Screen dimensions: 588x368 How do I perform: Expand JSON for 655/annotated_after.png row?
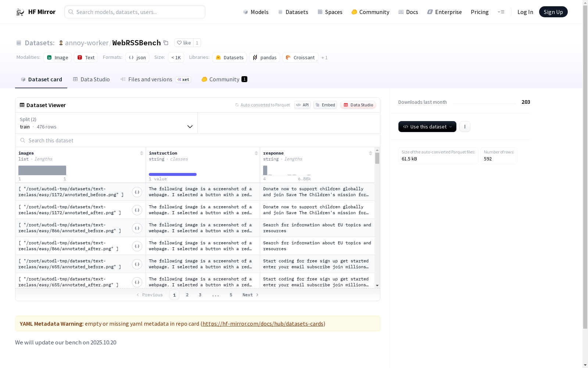click(x=137, y=282)
